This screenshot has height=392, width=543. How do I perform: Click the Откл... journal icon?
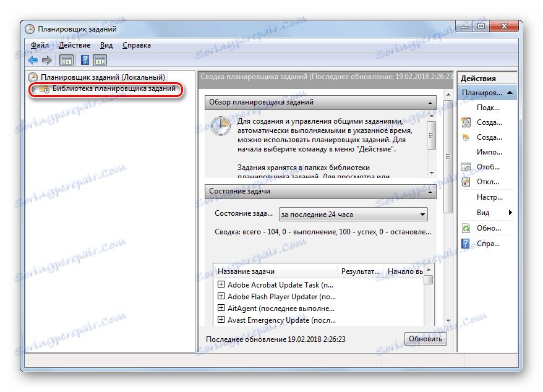point(466,182)
